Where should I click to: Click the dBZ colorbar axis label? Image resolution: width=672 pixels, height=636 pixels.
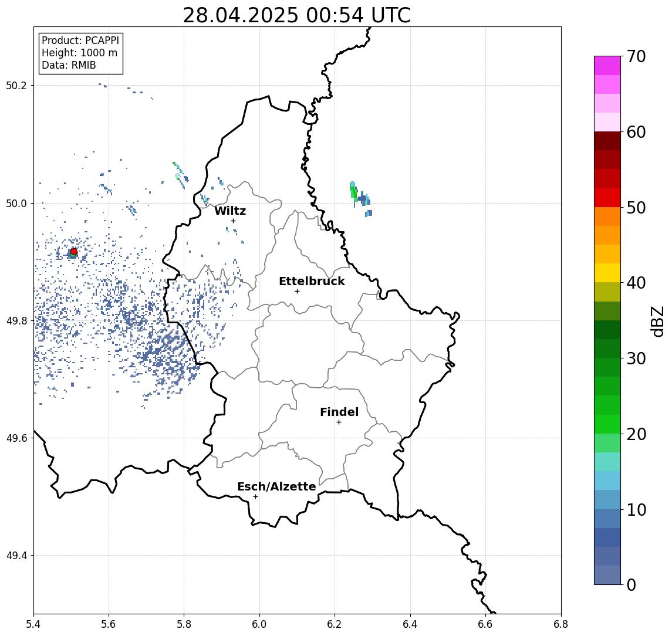tap(657, 320)
